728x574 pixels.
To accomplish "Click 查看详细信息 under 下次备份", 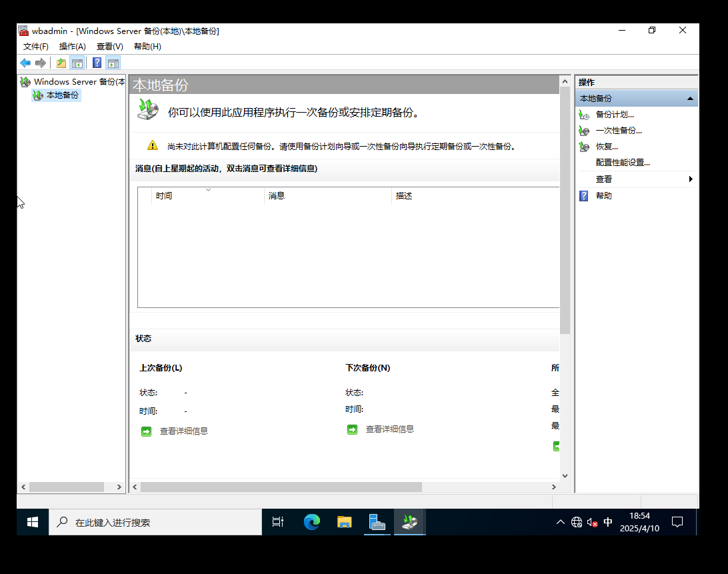I will click(x=390, y=429).
